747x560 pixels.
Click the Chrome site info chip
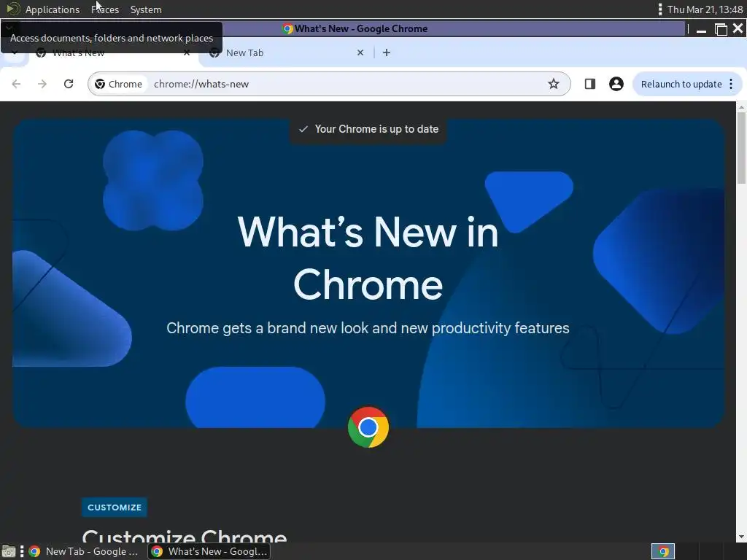(119, 84)
